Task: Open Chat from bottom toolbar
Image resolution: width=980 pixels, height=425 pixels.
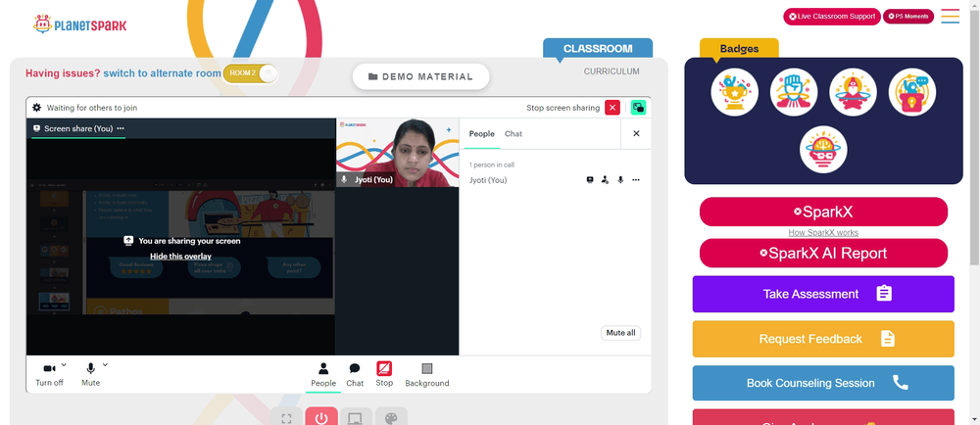Action: [355, 374]
